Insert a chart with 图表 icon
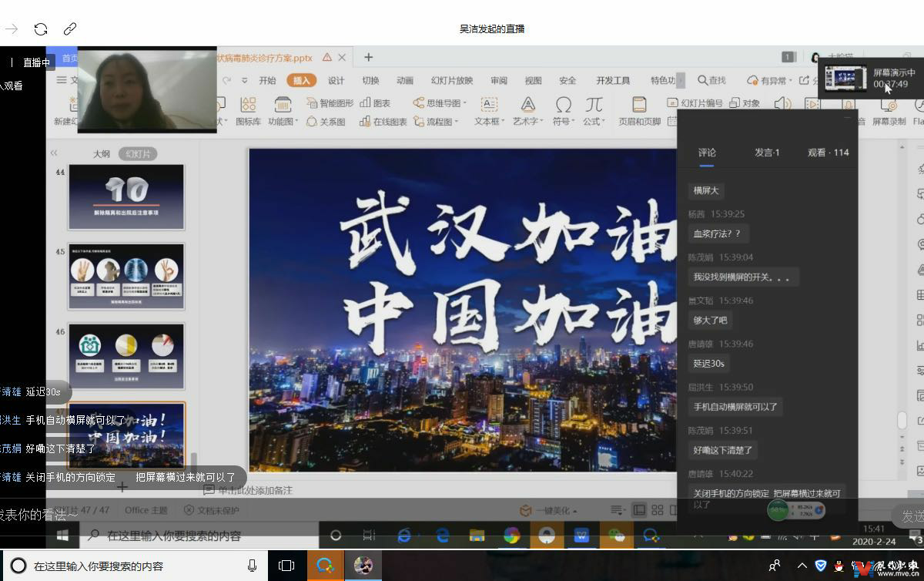924x581 pixels. point(375,102)
